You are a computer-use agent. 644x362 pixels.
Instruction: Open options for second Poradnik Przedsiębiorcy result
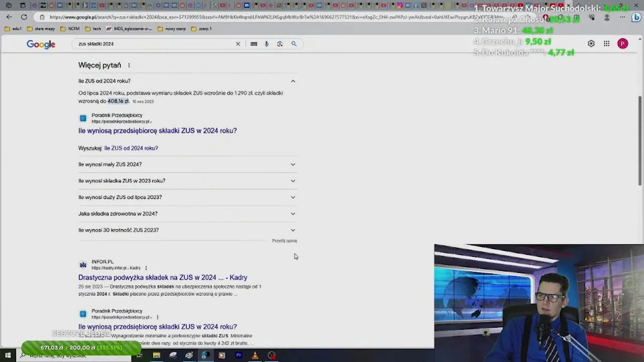[x=157, y=317]
